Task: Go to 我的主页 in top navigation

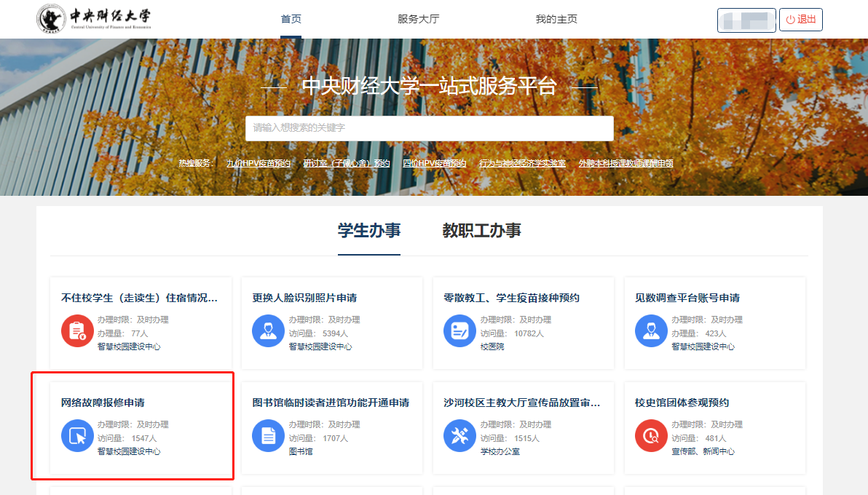Action: point(556,20)
